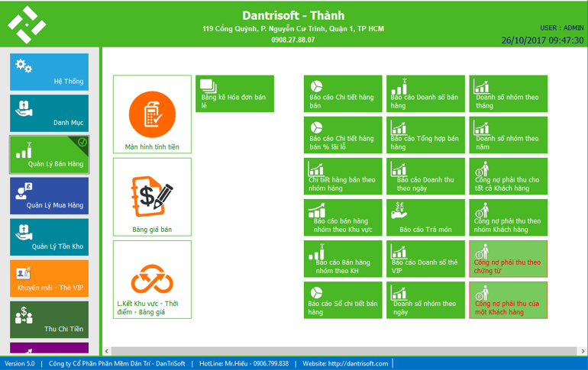Image resolution: width=588 pixels, height=370 pixels.
Task: Open Báo cáo Doanh số bán hàng
Action: coord(425,94)
